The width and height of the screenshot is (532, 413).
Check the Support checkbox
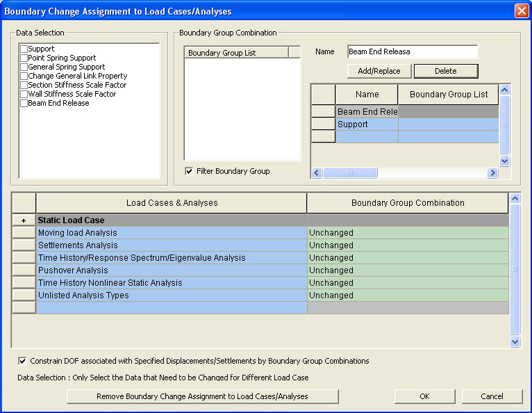pyautogui.click(x=24, y=49)
